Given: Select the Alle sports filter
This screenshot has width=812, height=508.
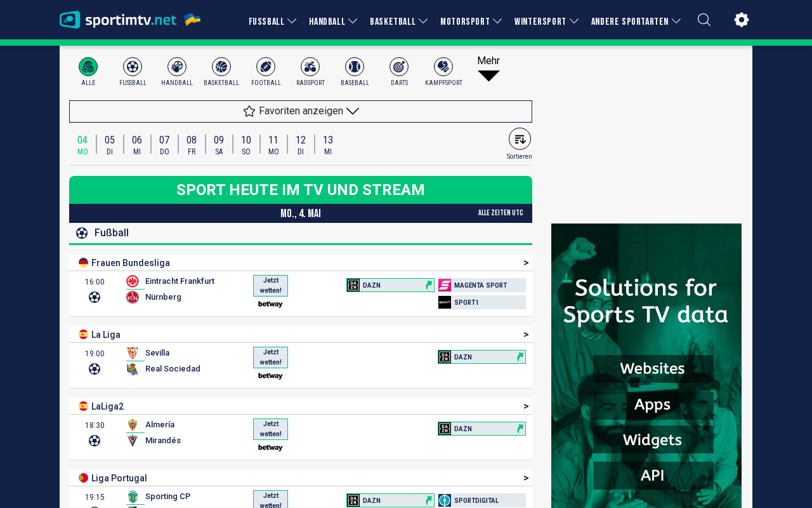Looking at the screenshot, I should 88,67.
